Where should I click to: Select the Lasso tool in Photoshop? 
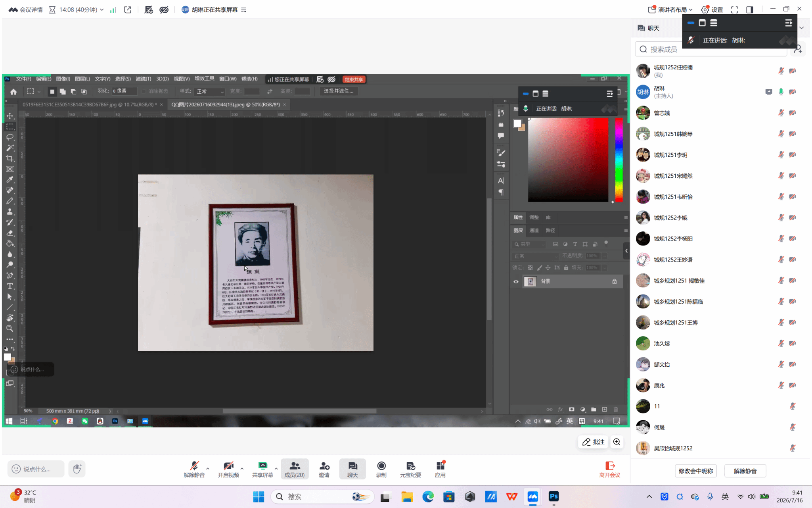click(x=10, y=137)
